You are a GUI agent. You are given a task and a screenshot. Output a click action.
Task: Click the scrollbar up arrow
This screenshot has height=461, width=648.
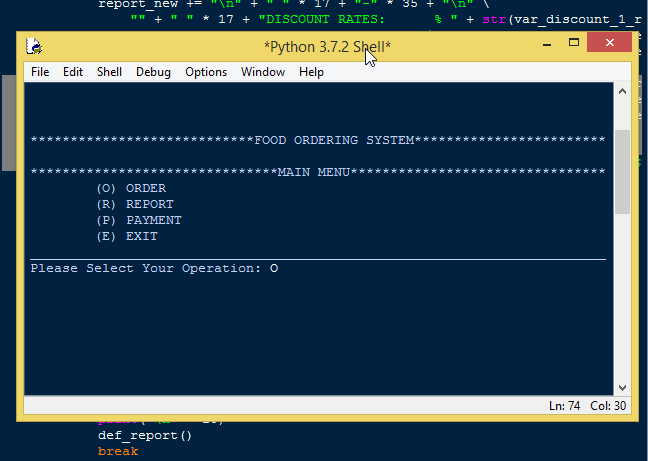[x=622, y=92]
